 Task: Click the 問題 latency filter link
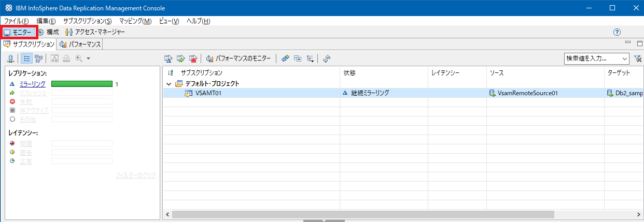tap(26, 143)
